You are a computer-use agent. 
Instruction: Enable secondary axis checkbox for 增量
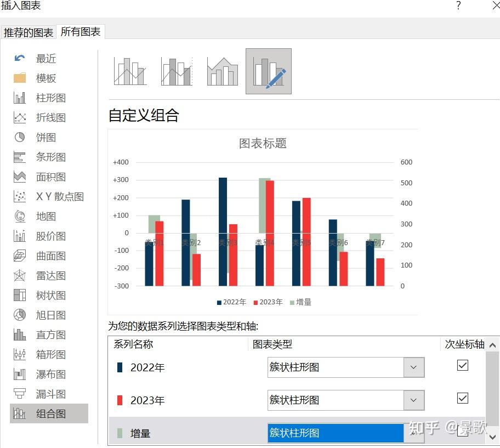[462, 431]
